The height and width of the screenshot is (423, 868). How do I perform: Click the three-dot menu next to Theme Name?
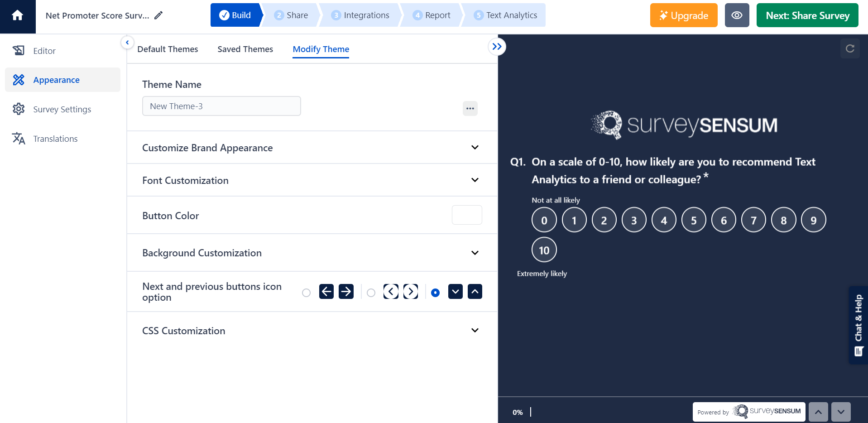coord(470,108)
